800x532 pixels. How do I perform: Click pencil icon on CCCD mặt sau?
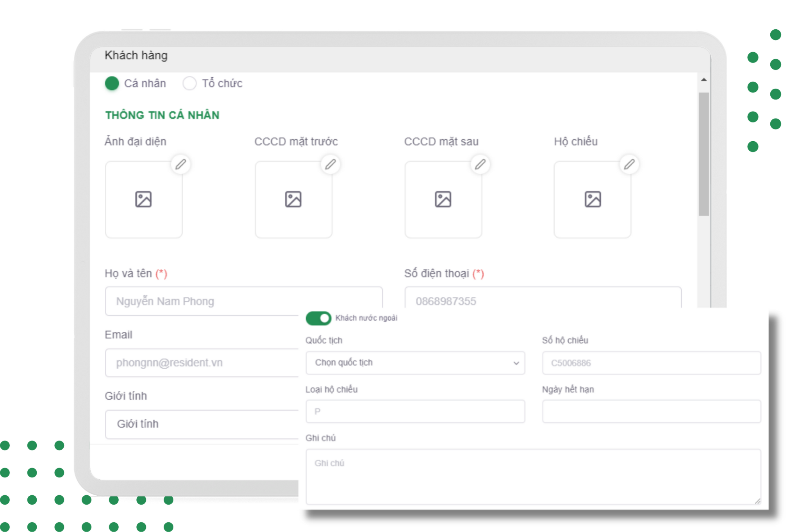pos(480,164)
